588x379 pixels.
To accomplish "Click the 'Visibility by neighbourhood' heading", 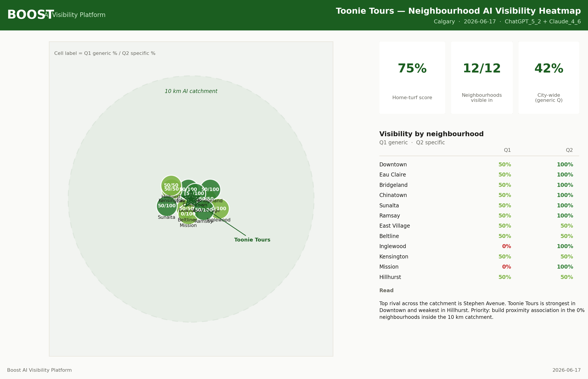I will tap(431, 134).
